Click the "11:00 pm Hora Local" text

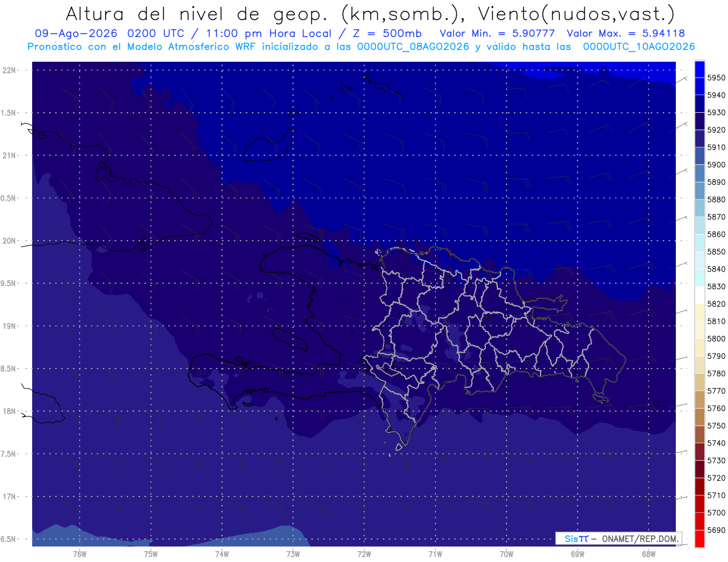[268, 34]
